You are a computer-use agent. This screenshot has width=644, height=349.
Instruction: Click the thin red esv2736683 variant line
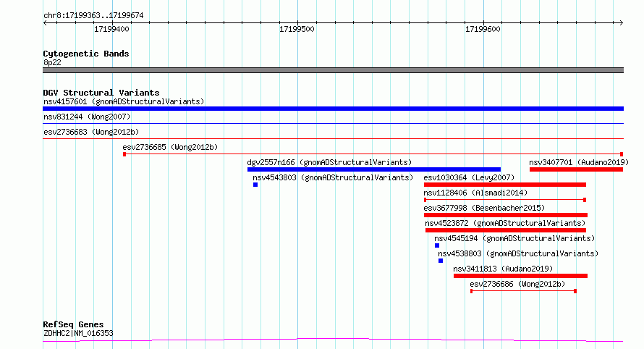[333, 138]
